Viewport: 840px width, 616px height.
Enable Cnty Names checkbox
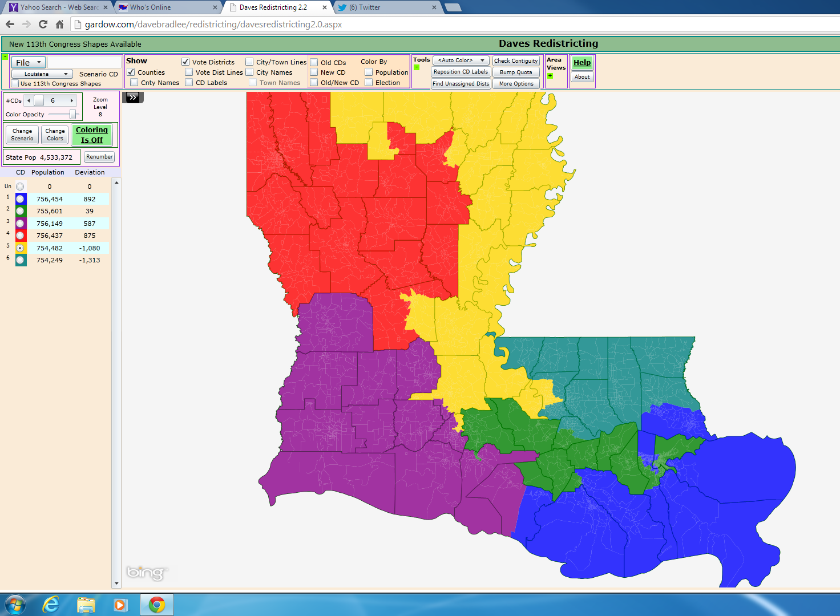coord(134,82)
